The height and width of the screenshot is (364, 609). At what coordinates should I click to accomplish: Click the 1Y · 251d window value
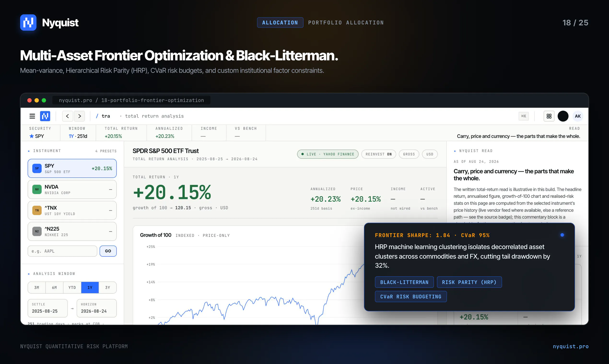coord(78,136)
